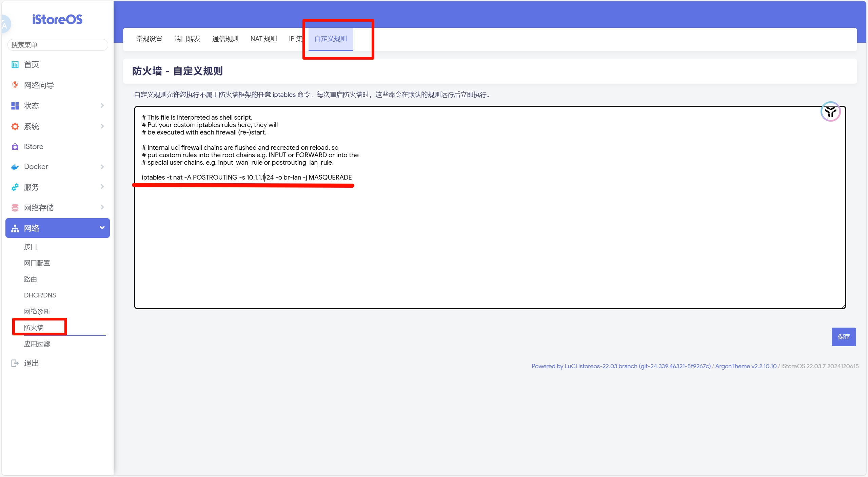868x477 pixels.
Task: Click the round assistant icon in editor
Action: pyautogui.click(x=830, y=111)
